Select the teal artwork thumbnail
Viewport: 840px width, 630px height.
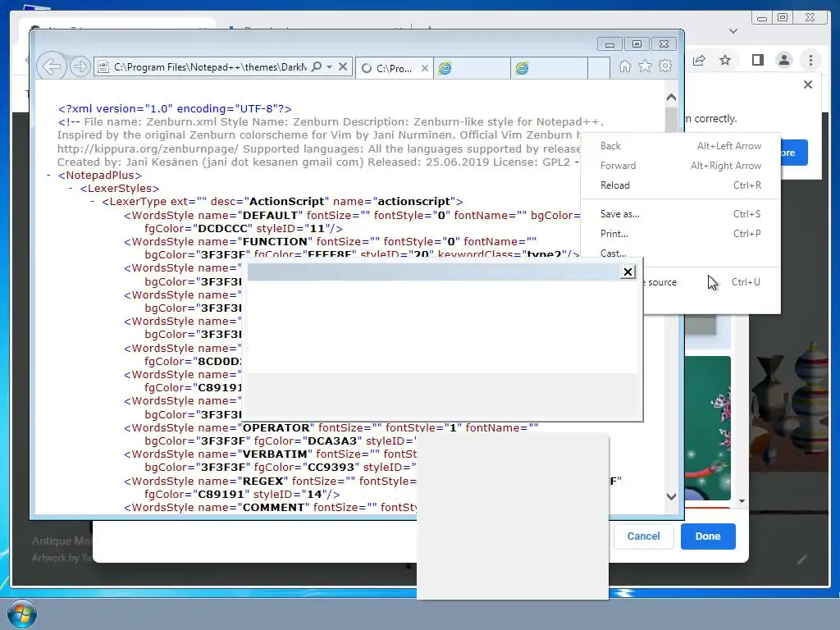click(708, 427)
